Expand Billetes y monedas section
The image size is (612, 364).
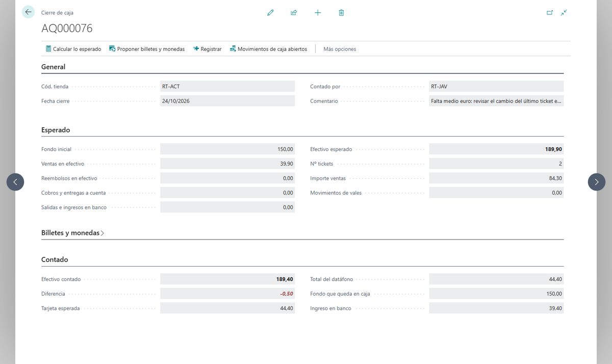(x=72, y=233)
